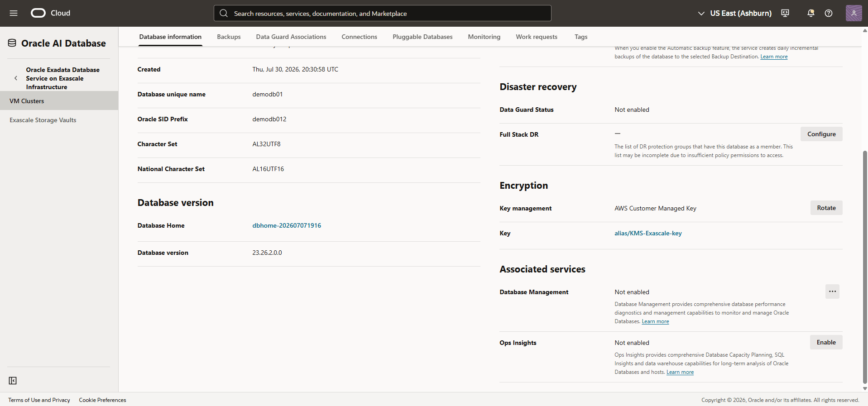Image resolution: width=868 pixels, height=406 pixels.
Task: Open the help question mark icon
Action: 829,13
